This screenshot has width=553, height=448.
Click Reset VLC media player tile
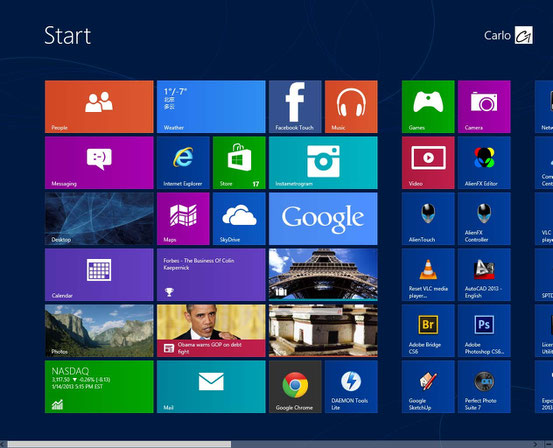(x=428, y=275)
